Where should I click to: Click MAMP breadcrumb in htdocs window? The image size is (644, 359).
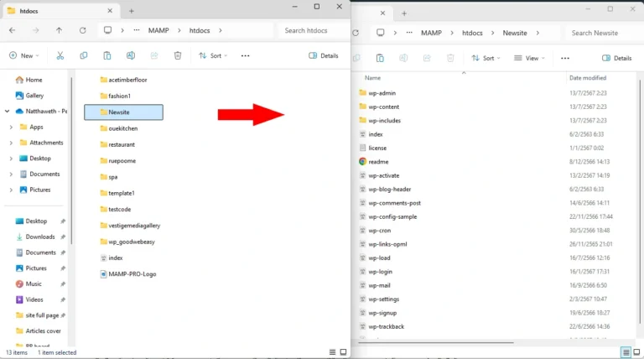(x=158, y=30)
